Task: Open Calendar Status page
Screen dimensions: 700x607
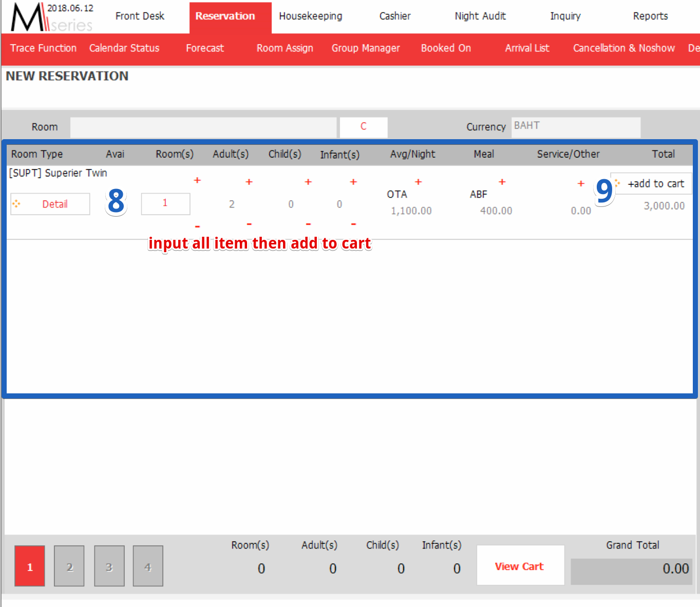Action: (124, 48)
